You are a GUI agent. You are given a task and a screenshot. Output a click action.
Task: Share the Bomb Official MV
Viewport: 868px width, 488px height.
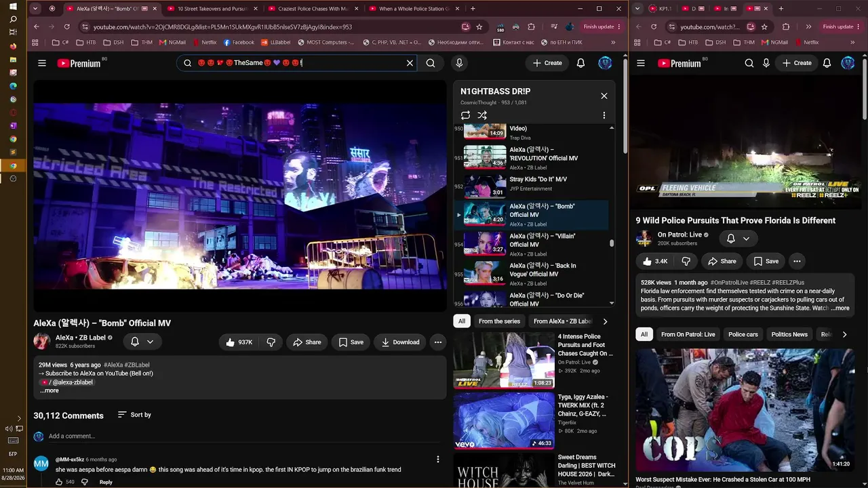click(x=307, y=342)
